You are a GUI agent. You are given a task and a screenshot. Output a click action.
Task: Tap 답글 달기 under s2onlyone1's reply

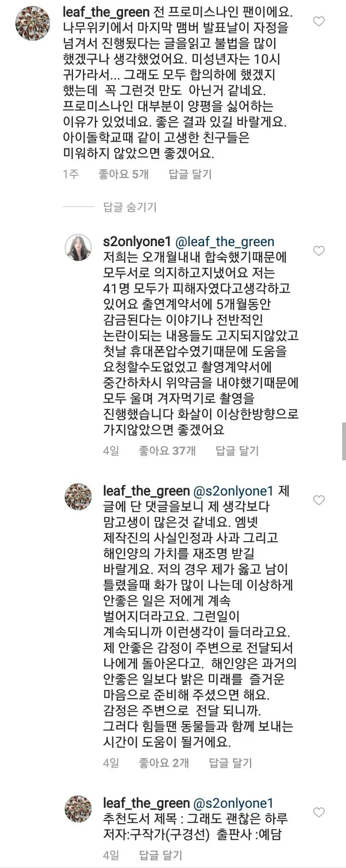click(236, 450)
